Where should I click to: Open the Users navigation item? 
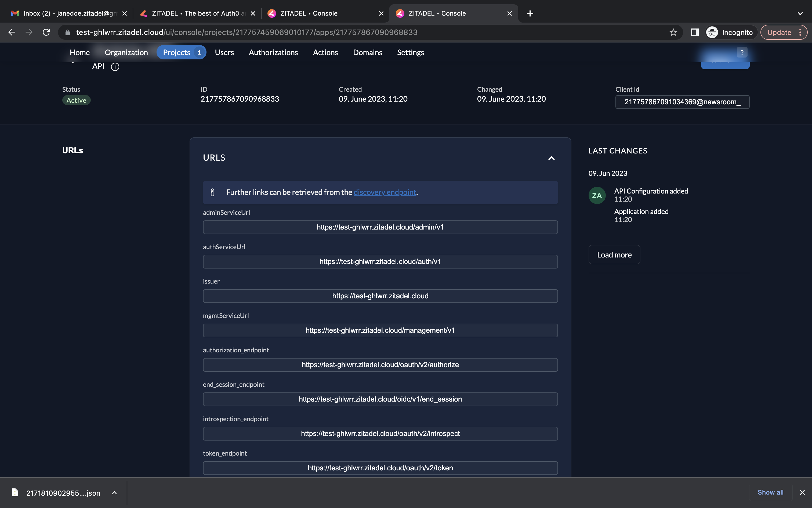tap(224, 52)
